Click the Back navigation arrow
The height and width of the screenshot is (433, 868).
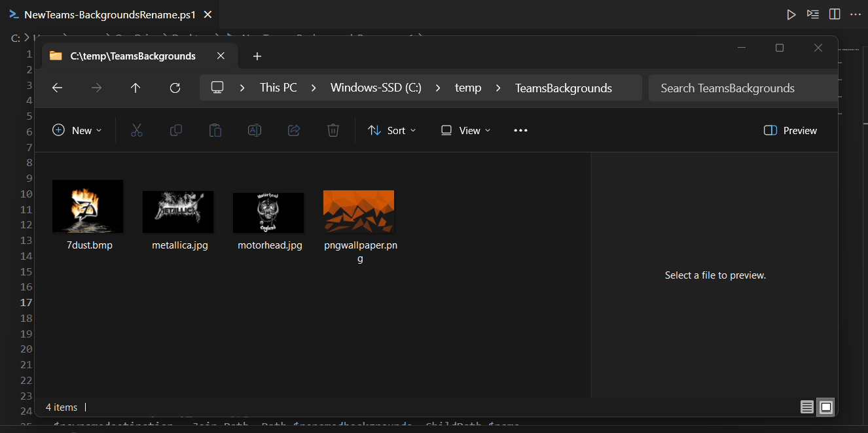(57, 88)
